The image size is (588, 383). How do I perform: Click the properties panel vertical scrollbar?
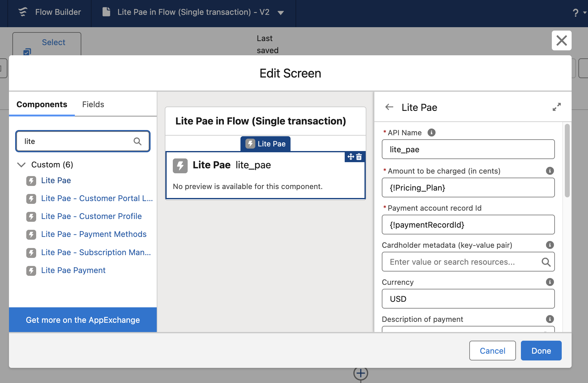[x=567, y=161]
